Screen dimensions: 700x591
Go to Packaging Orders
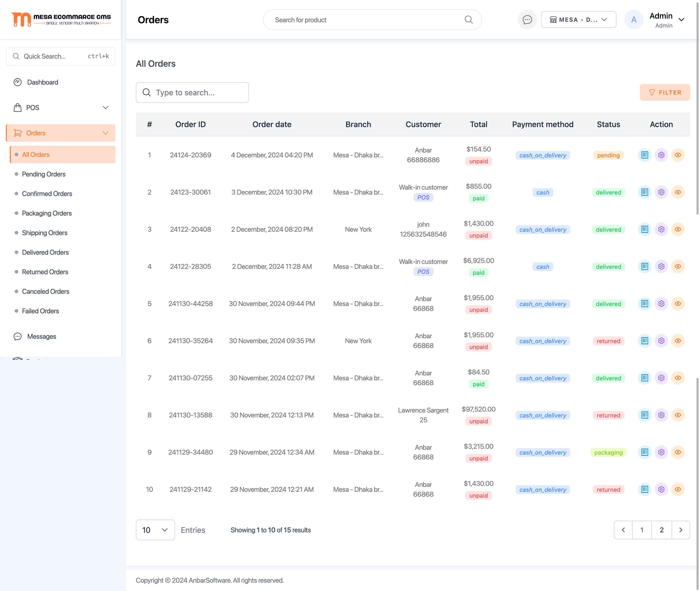tap(47, 213)
